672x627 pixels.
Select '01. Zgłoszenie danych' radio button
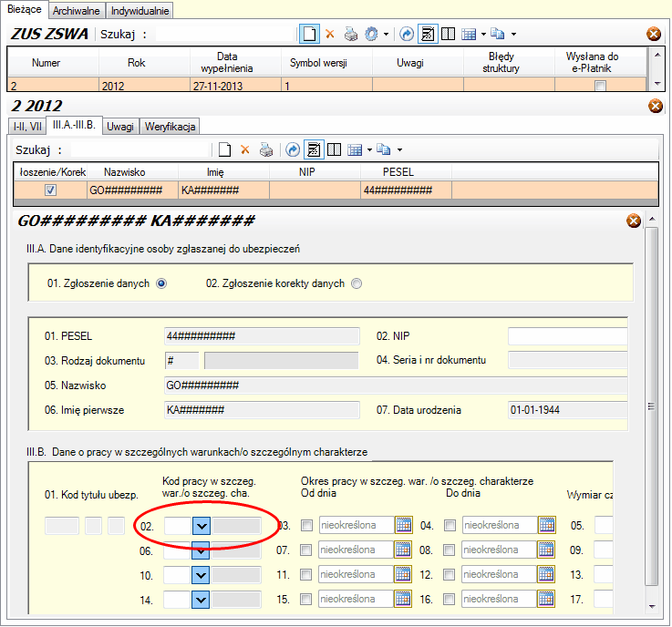pyautogui.click(x=161, y=283)
